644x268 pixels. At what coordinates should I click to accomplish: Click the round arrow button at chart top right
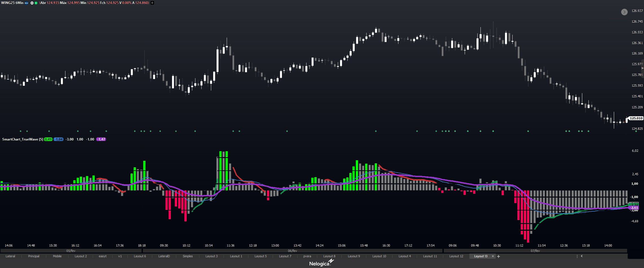pyautogui.click(x=624, y=12)
